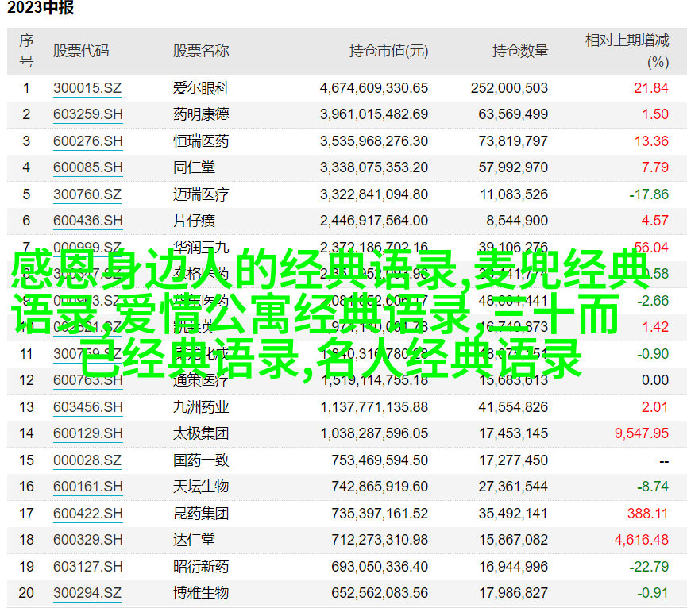687x616 pixels.
Task: Click the stock name 恒瑞医药
Action: 201,141
